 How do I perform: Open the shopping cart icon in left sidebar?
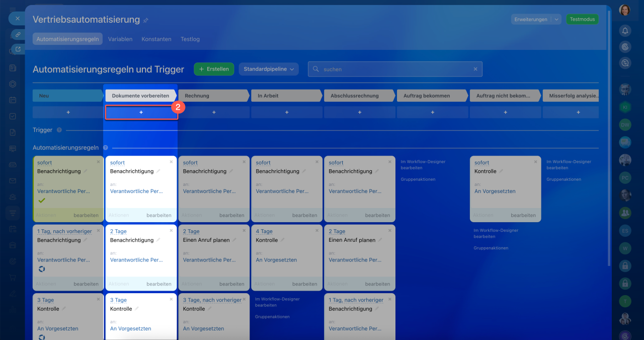click(x=13, y=278)
